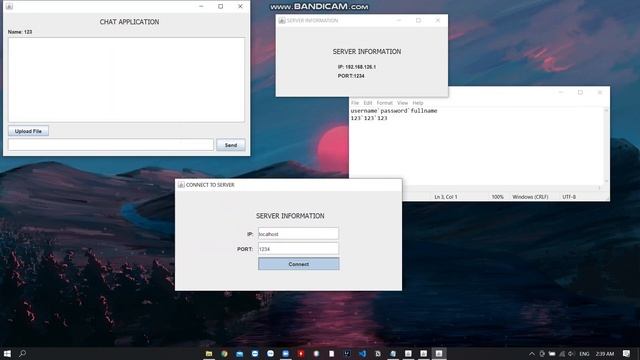This screenshot has width=640, height=360.
Task: Minimize the Chat Application window
Action: tap(201, 6)
